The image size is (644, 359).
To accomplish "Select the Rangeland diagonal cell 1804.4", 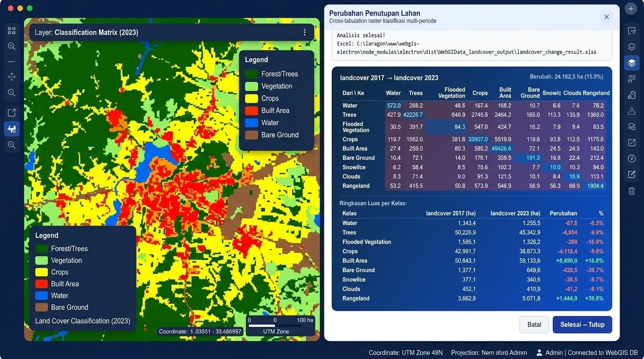I will pos(593,186).
